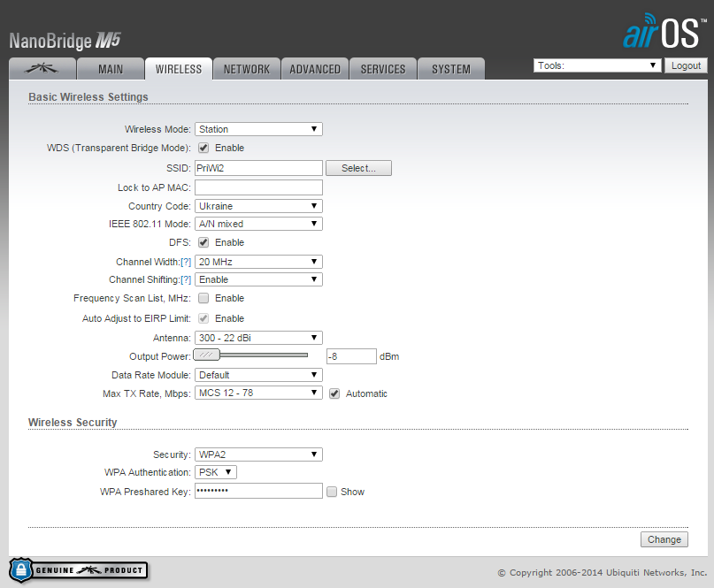Click the WPA Preshared Key field
Image resolution: width=714 pixels, height=588 pixels.
click(258, 491)
